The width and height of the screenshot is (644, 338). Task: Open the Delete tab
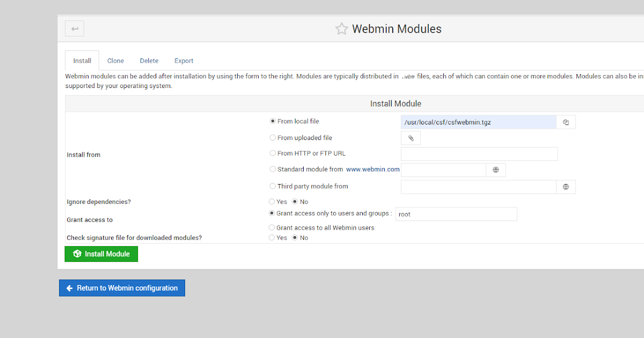(149, 61)
